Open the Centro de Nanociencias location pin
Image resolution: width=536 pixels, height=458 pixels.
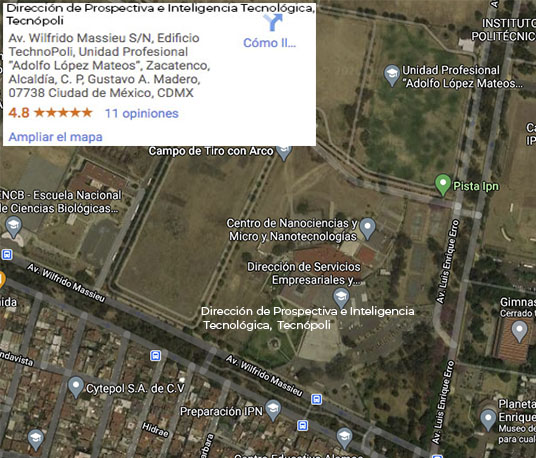(367, 228)
